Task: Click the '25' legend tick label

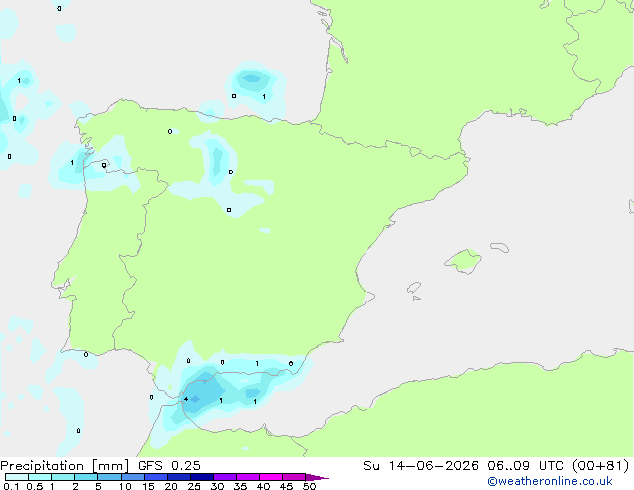Action: (x=194, y=486)
